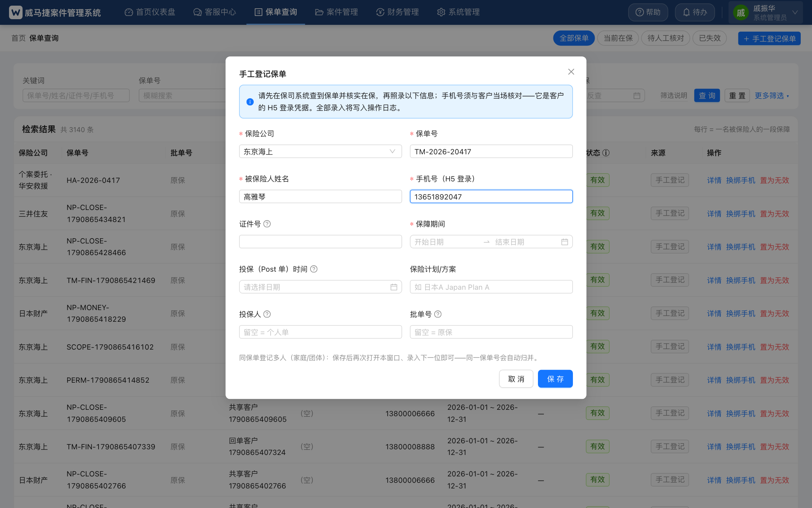Switch to the 待人工核对 filter tab
The height and width of the screenshot is (508, 812).
pos(666,38)
